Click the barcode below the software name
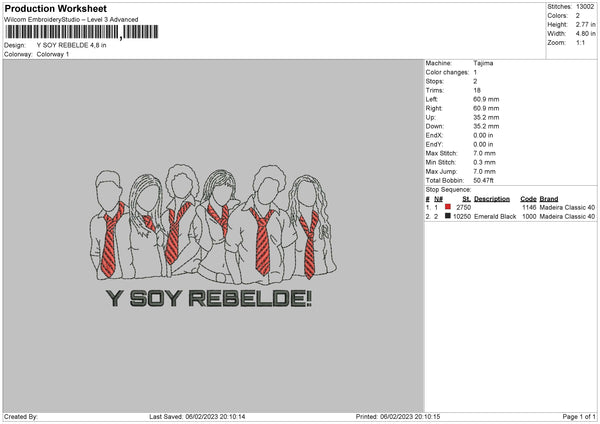The image size is (600, 424). click(x=82, y=32)
